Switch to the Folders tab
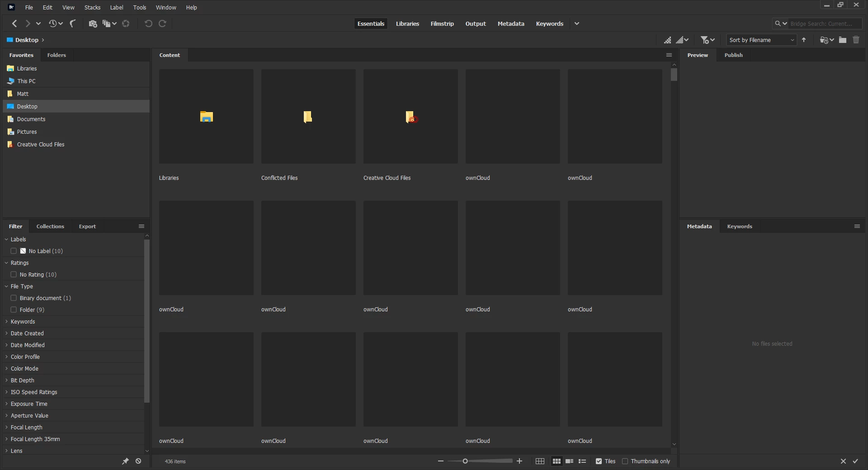The image size is (868, 470). coord(57,55)
